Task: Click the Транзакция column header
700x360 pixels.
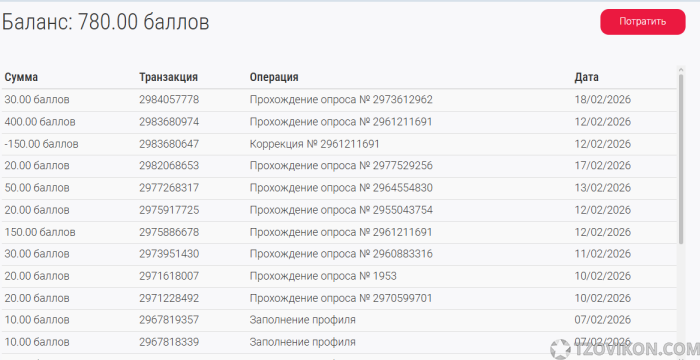Action: click(168, 77)
